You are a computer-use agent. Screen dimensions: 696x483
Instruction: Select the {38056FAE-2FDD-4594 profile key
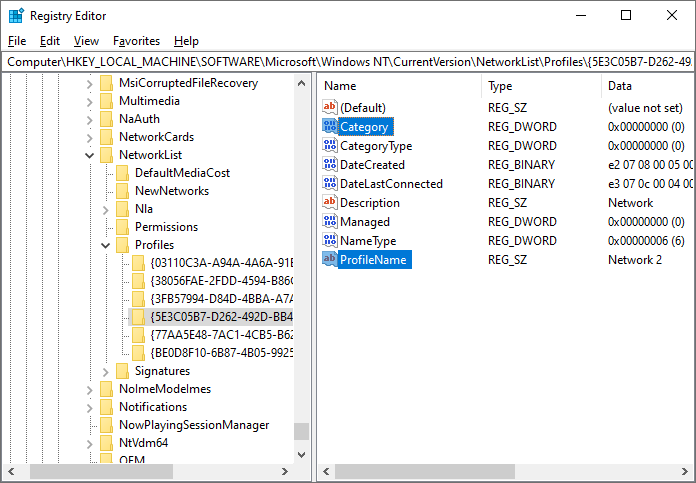221,281
